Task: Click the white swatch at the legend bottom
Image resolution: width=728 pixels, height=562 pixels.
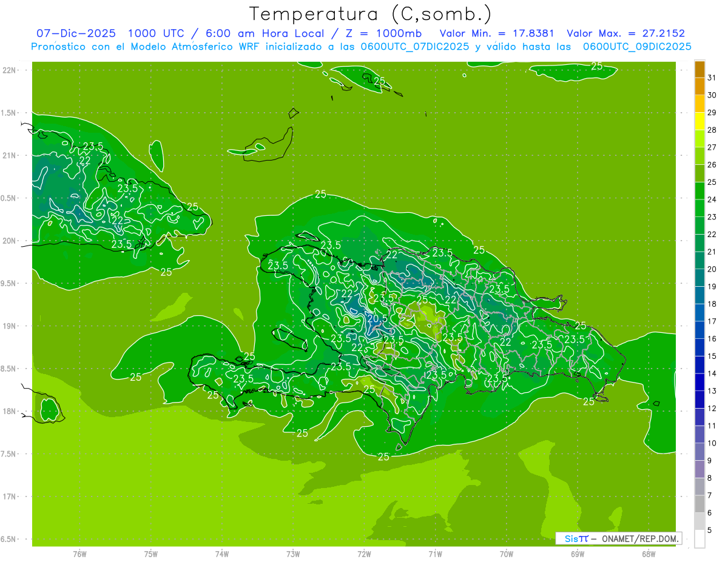Action: [x=699, y=538]
